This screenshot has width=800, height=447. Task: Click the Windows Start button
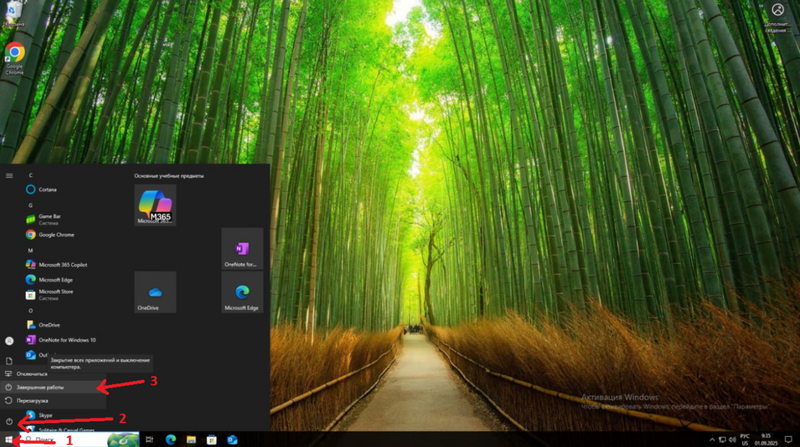(8, 439)
